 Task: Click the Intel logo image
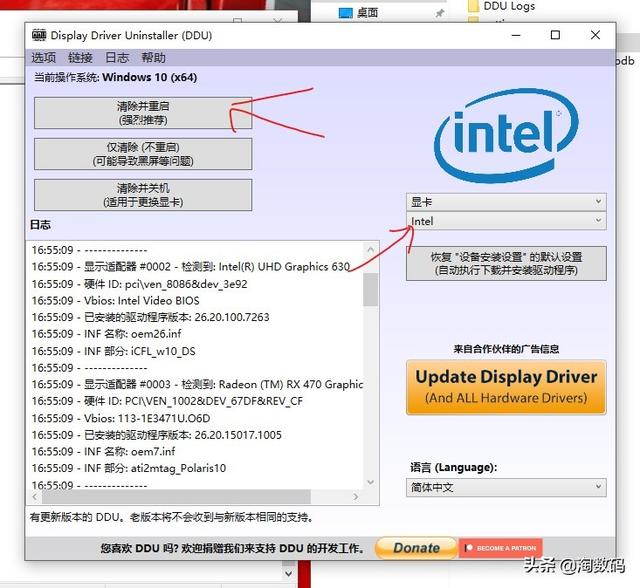(506, 135)
